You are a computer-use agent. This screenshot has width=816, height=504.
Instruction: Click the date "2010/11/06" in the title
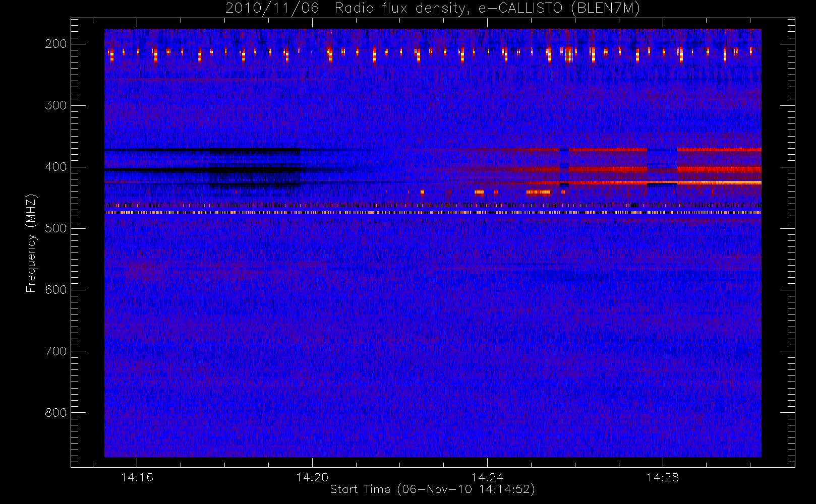(x=272, y=9)
